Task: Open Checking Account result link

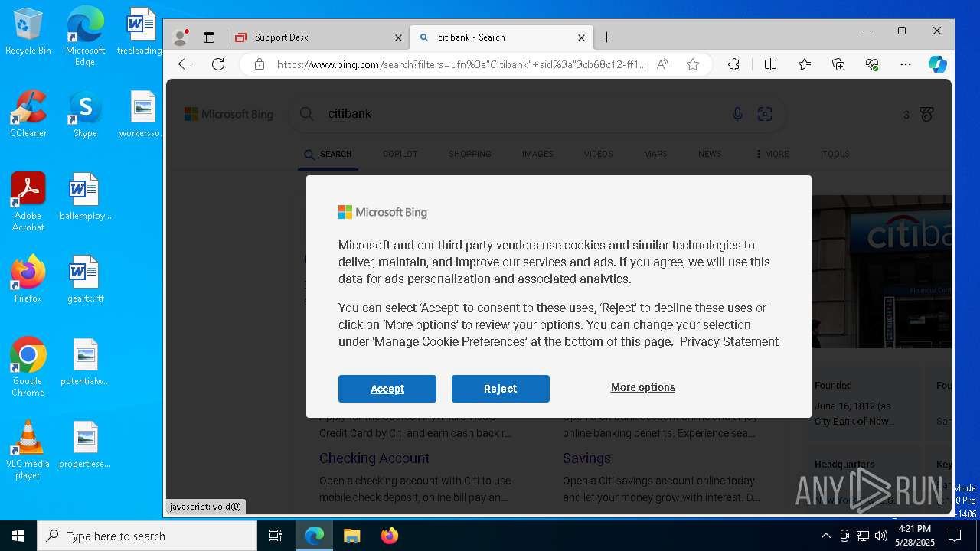Action: (x=374, y=458)
